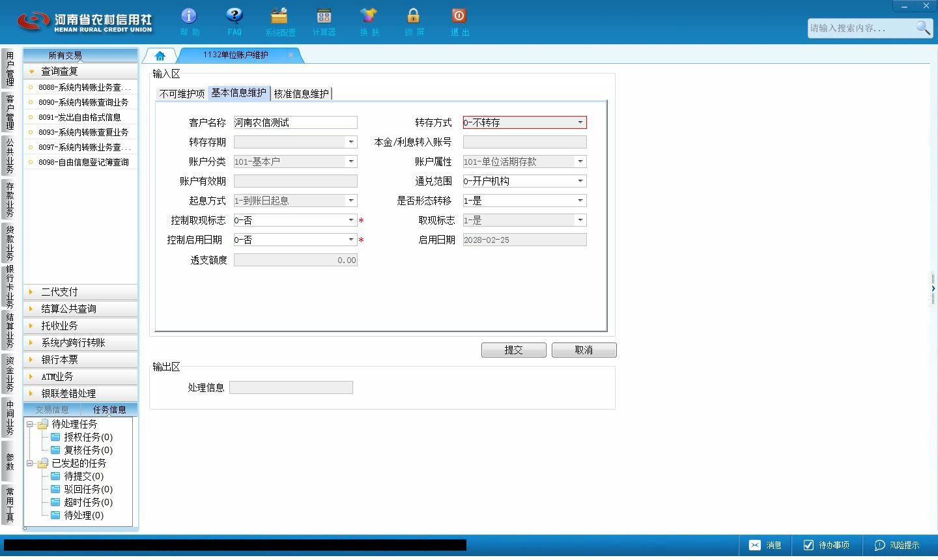
Task: Open 客户管理 side tab
Action: 9,112
